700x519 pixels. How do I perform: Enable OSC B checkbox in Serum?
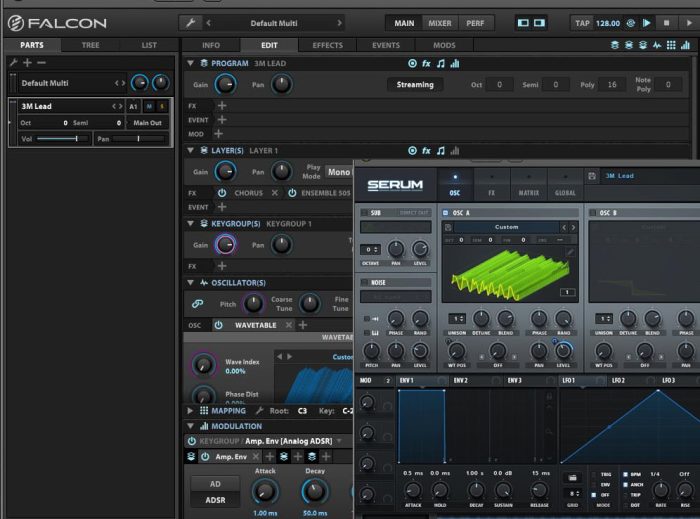pos(592,213)
